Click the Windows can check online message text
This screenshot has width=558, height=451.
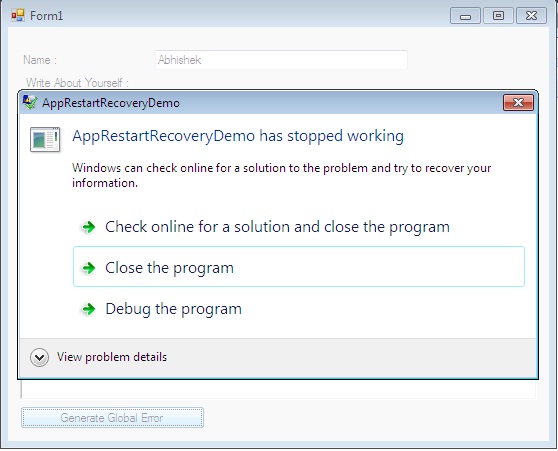(x=281, y=175)
